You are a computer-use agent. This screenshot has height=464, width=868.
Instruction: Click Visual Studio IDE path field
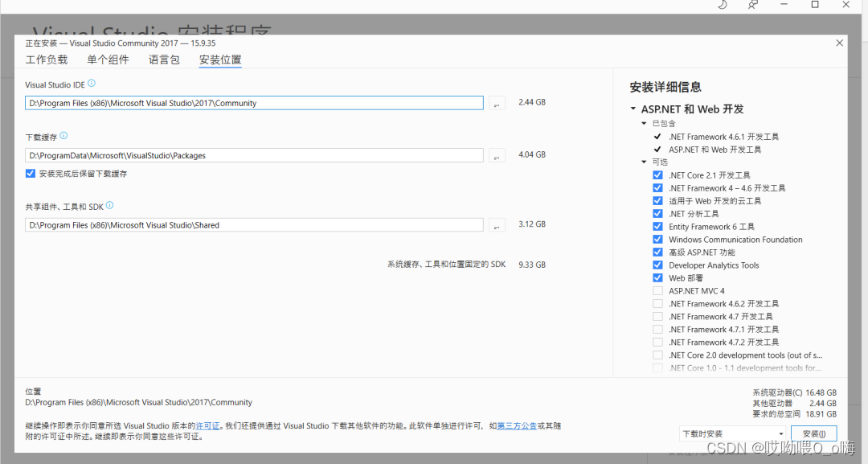pos(254,103)
